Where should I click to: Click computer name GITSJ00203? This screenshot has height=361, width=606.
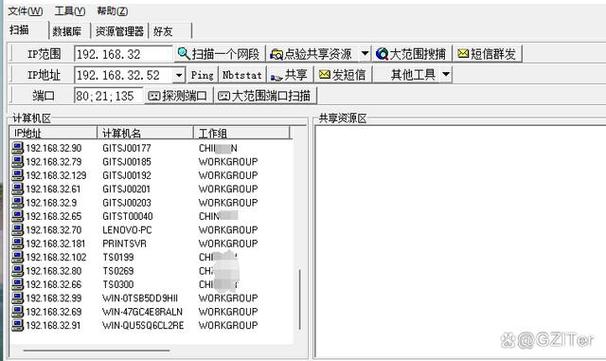[127, 203]
